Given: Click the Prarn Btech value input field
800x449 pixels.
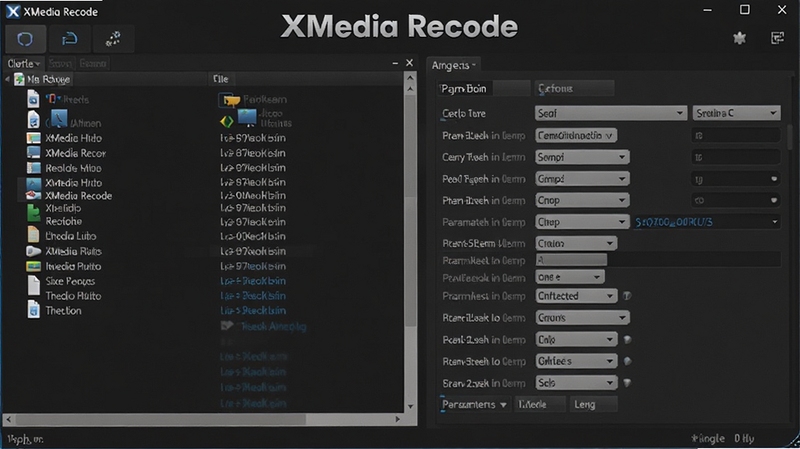Looking at the screenshot, I should pyautogui.click(x=736, y=135).
